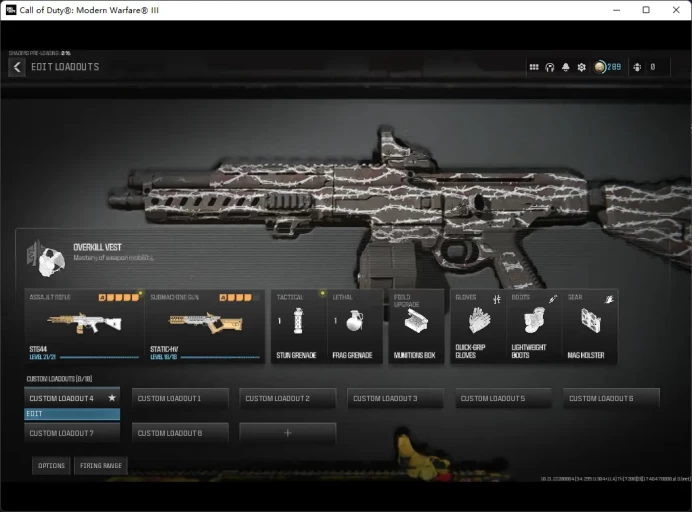This screenshot has width=692, height=512.
Task: Select Custom Loadout 5
Action: 504,398
